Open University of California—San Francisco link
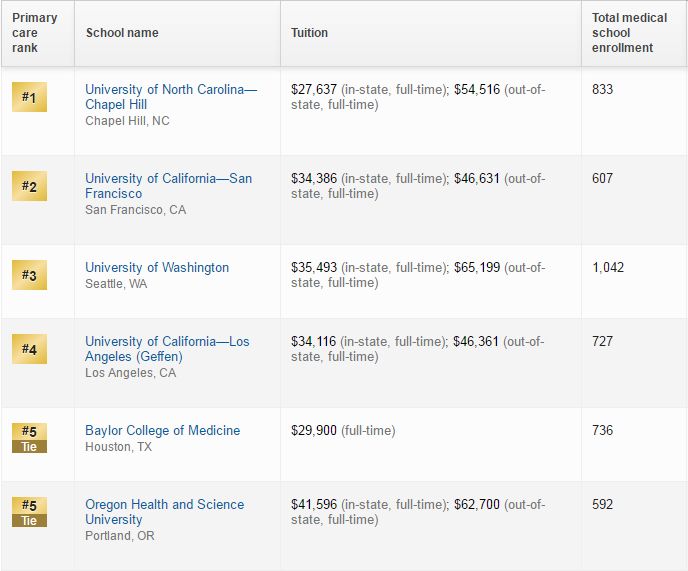This screenshot has width=688, height=571. (x=168, y=186)
